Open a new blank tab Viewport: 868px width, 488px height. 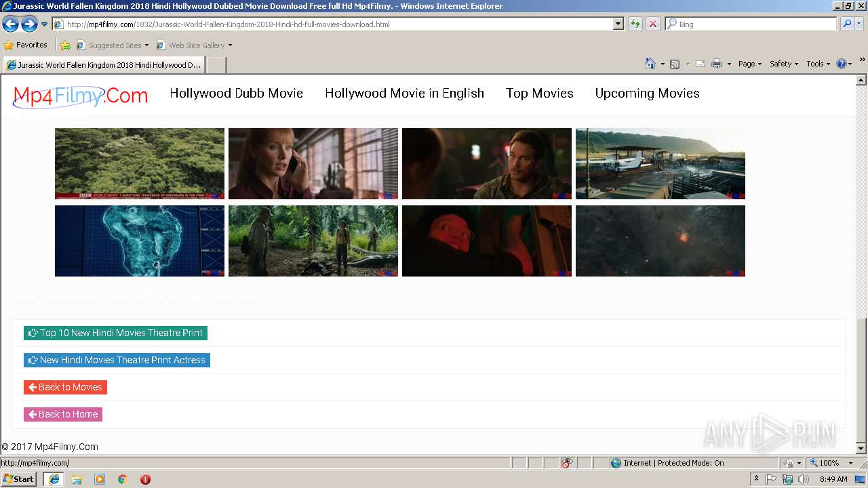click(x=216, y=65)
